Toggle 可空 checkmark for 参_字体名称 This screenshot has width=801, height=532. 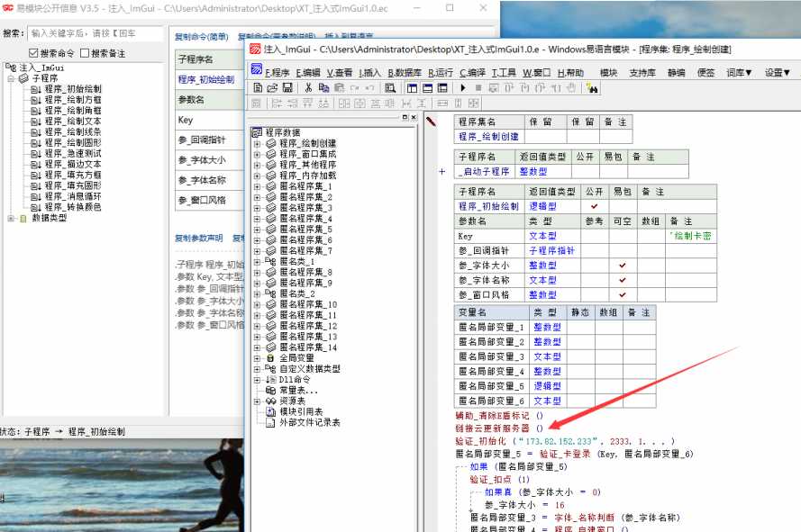pos(623,280)
